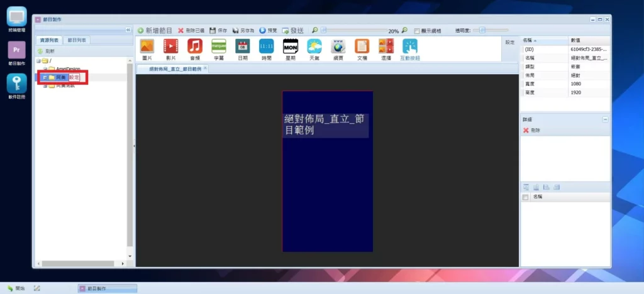Enable the 顯示網格 show grid checkbox
The height and width of the screenshot is (294, 644).
point(417,30)
